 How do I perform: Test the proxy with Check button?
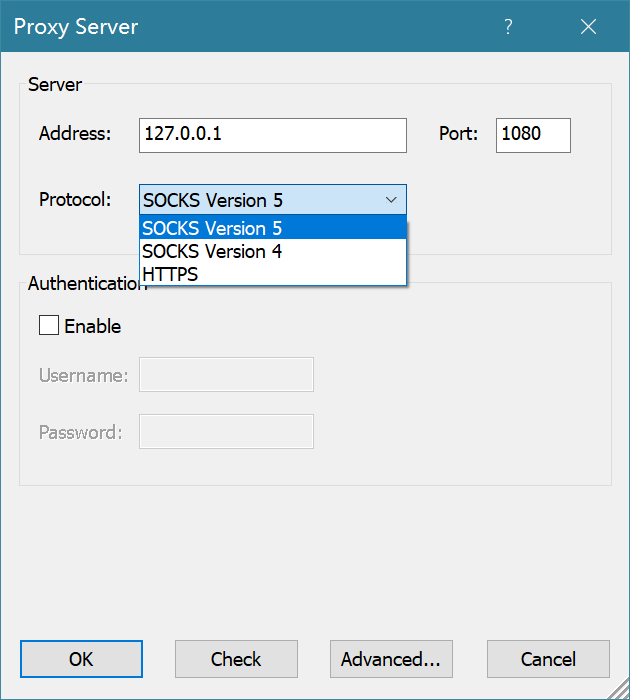coord(236,659)
